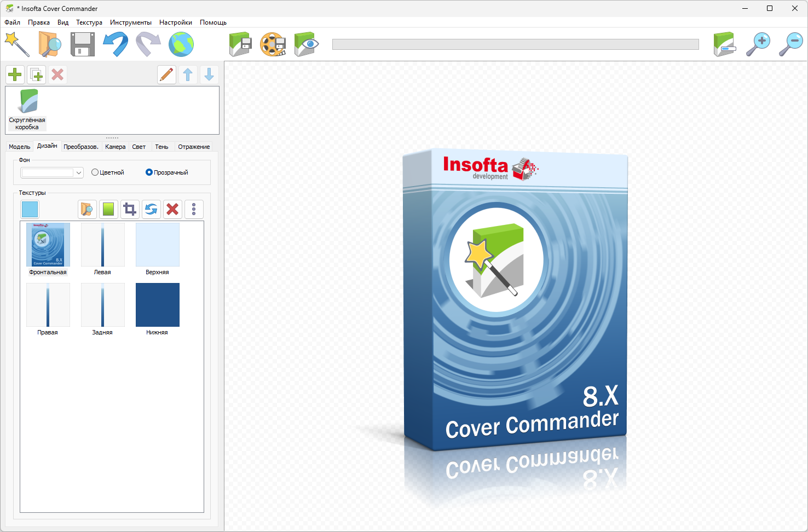
Task: Switch to the Отражение tab
Action: coord(194,147)
